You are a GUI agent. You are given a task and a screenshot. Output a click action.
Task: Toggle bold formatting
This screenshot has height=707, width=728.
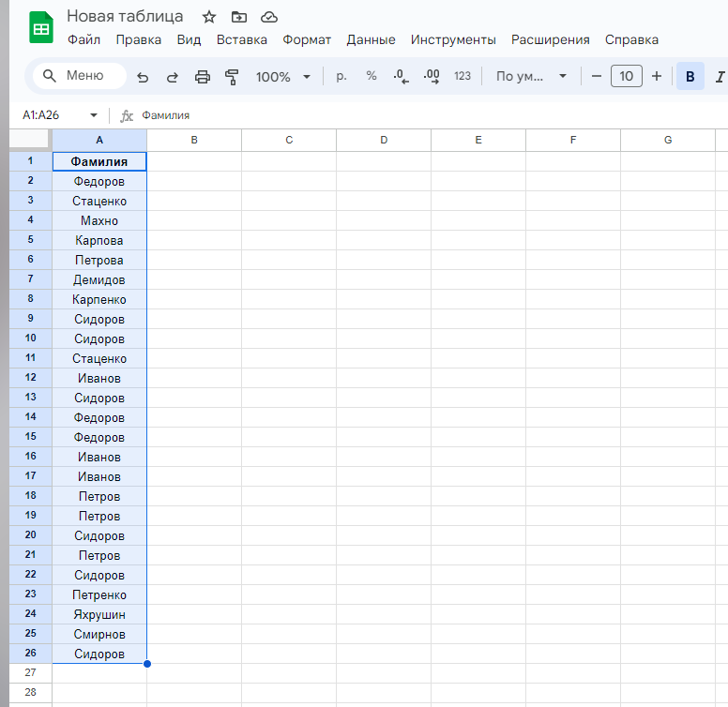[x=690, y=76]
